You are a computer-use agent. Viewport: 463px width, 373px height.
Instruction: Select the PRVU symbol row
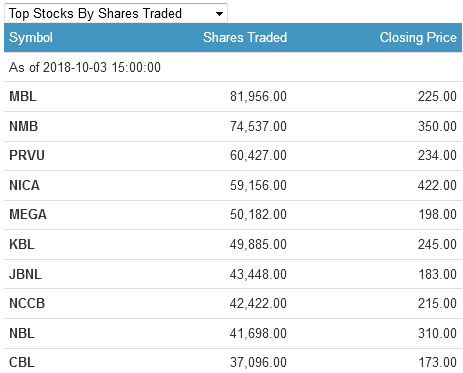click(233, 156)
